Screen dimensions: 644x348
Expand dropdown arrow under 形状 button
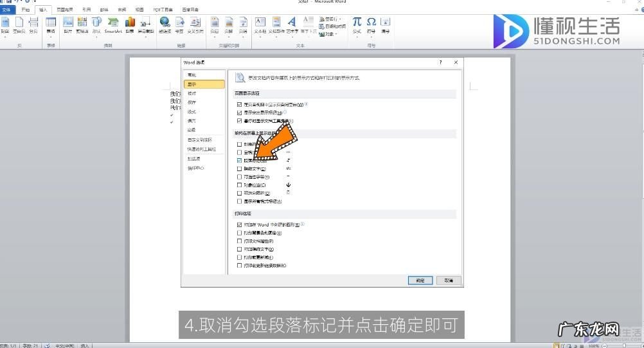click(x=96, y=37)
